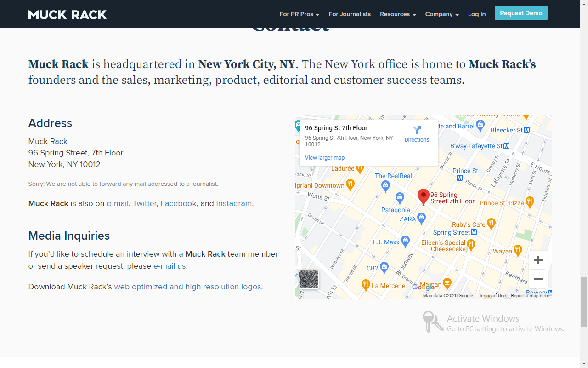Click the '96 Spring Street, 7th Floor' address line
Viewport: 588px width, 368px height.
[76, 153]
